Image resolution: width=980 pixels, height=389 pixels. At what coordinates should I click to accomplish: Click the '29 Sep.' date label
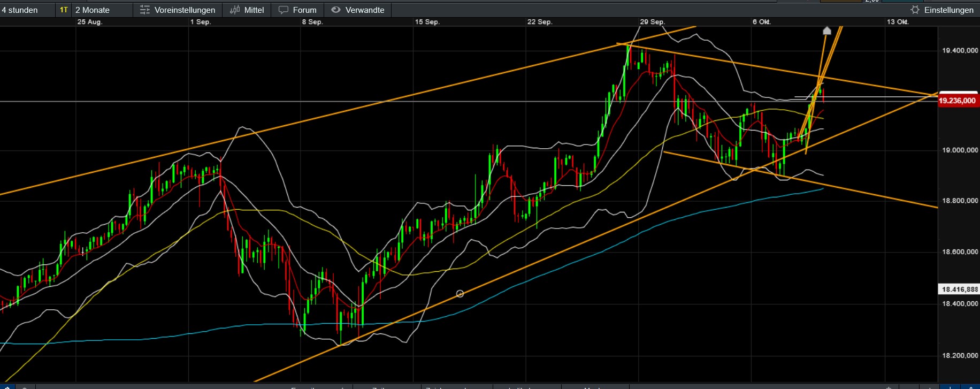653,22
